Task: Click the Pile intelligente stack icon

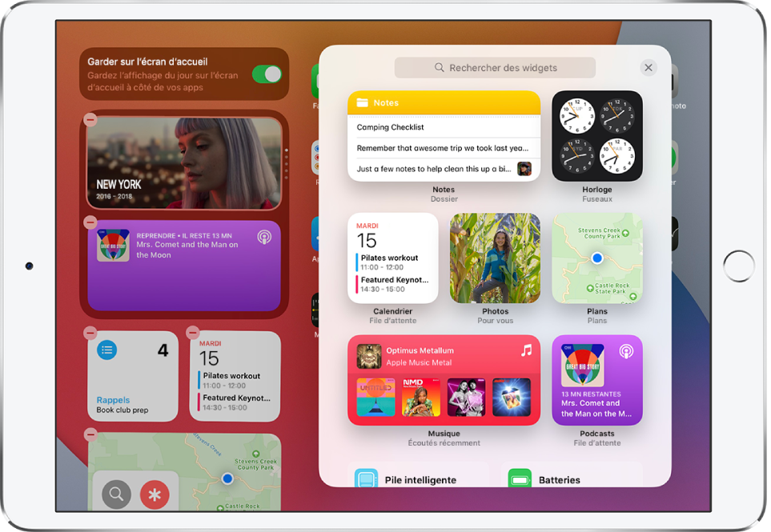Action: (367, 478)
